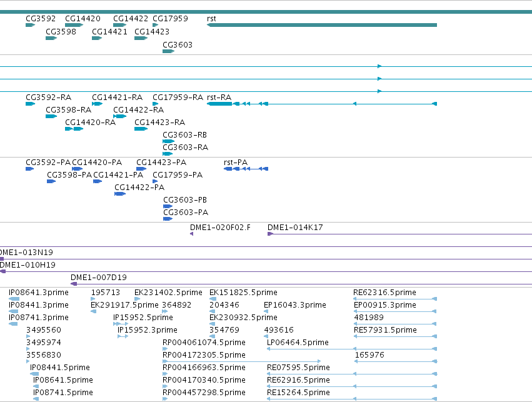The width and height of the screenshot is (532, 402).
Task: Select the 364892 EST label
Action: (x=177, y=305)
